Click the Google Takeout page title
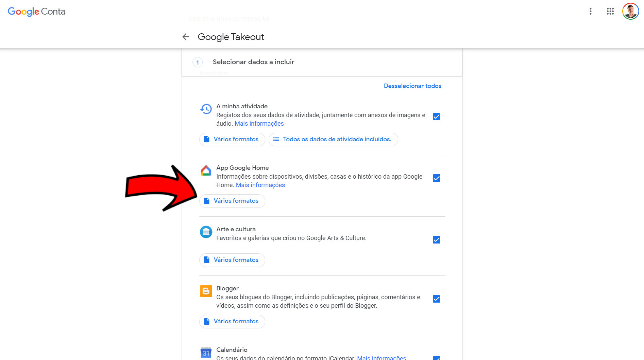This screenshot has height=360, width=644. (231, 37)
